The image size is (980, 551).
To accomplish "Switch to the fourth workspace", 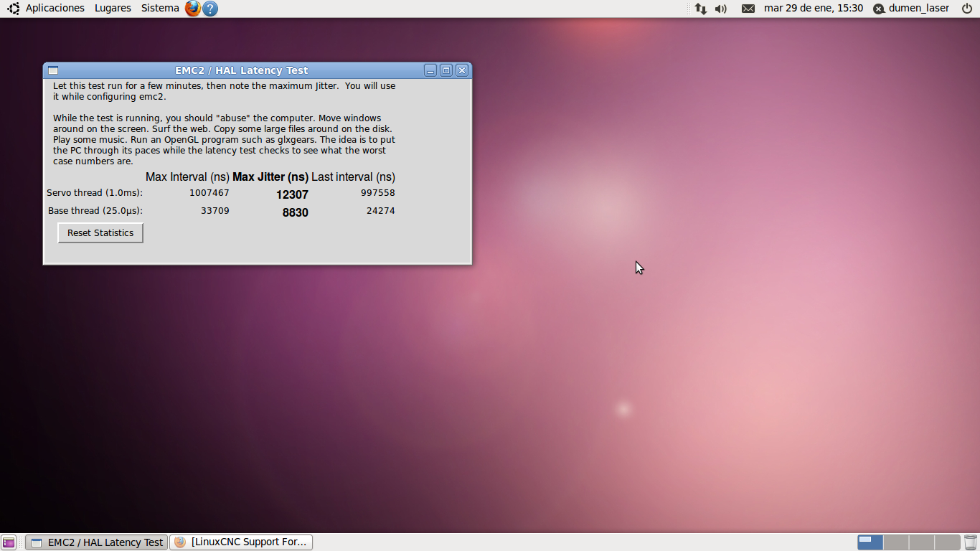I will [x=948, y=542].
